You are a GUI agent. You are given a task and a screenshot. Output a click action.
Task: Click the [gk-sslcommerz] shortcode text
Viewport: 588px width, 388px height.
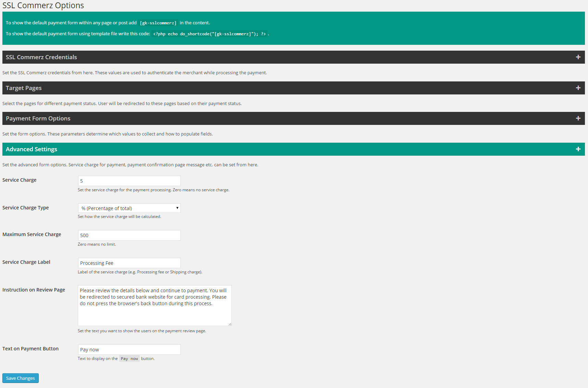158,23
